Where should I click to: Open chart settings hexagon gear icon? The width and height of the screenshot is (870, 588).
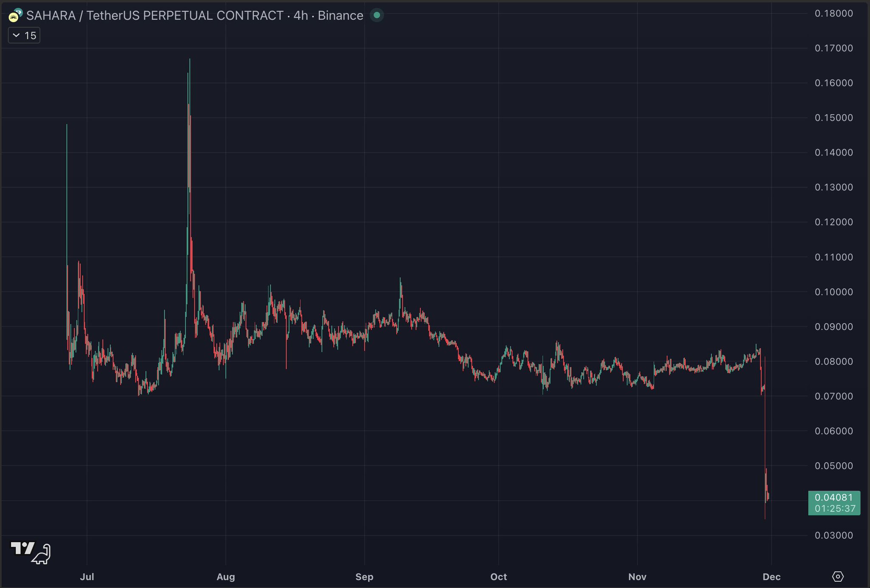(837, 576)
